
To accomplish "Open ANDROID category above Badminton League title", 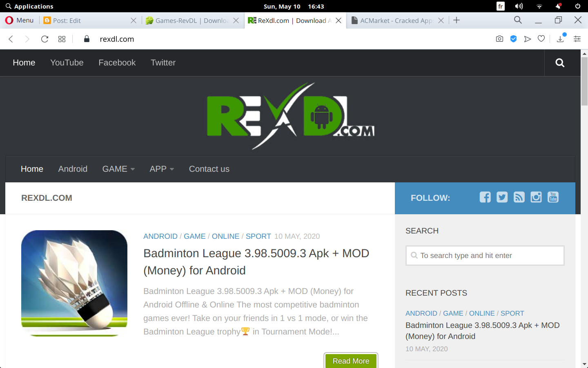I will 160,236.
